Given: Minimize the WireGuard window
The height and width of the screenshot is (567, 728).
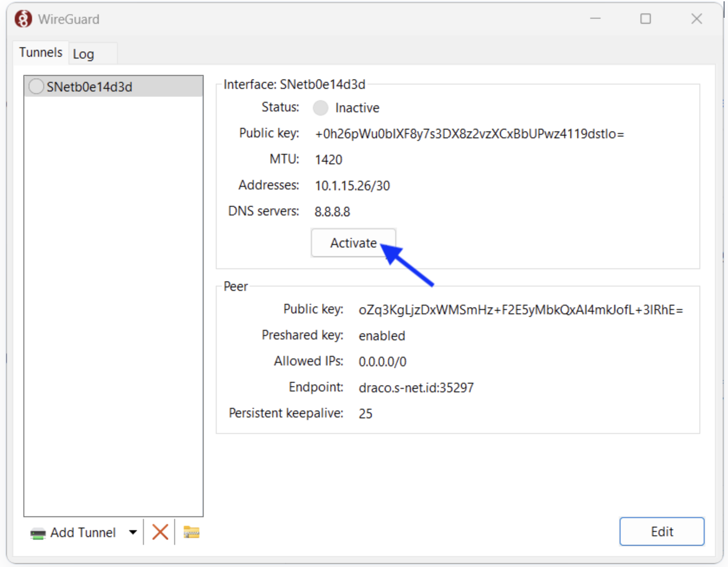Looking at the screenshot, I should pos(595,19).
